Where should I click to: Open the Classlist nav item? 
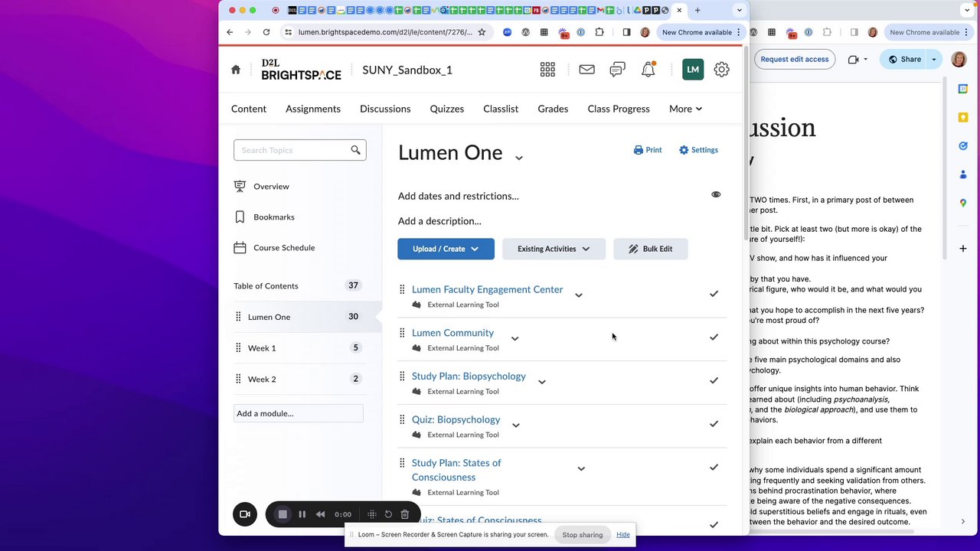[x=501, y=109]
